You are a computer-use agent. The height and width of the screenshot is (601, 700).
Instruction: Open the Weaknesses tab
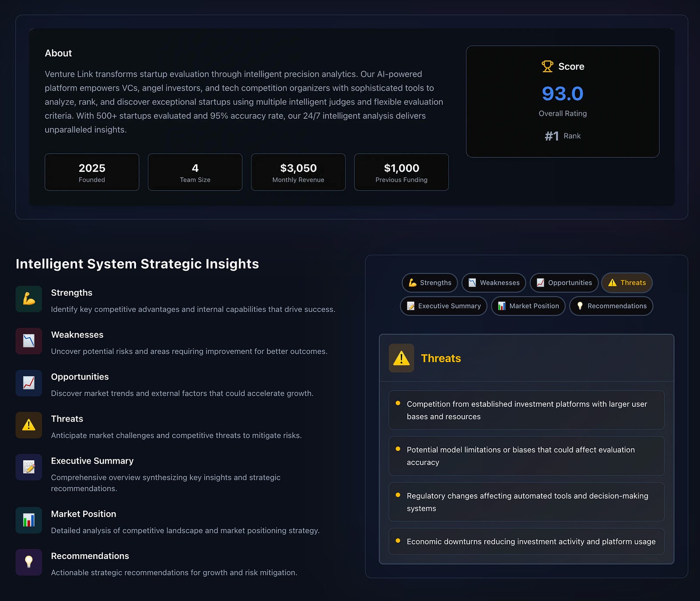[494, 283]
